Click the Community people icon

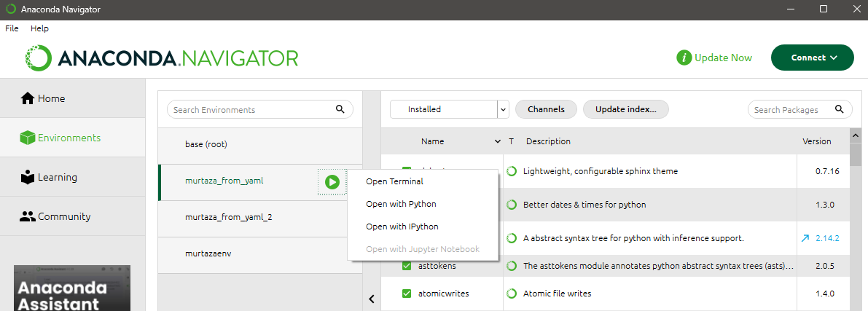pyautogui.click(x=28, y=216)
